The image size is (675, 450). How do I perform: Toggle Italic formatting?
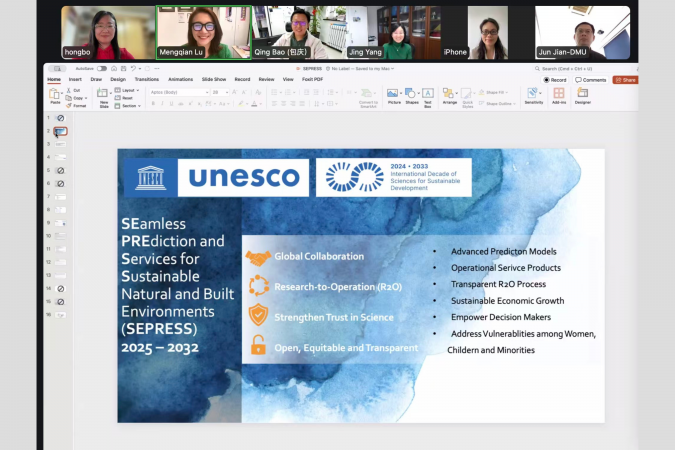162,104
